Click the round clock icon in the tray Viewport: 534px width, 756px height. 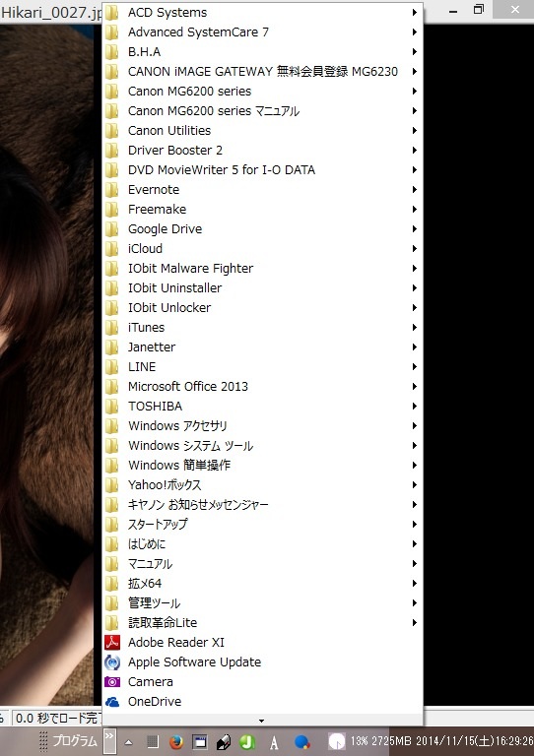click(336, 741)
